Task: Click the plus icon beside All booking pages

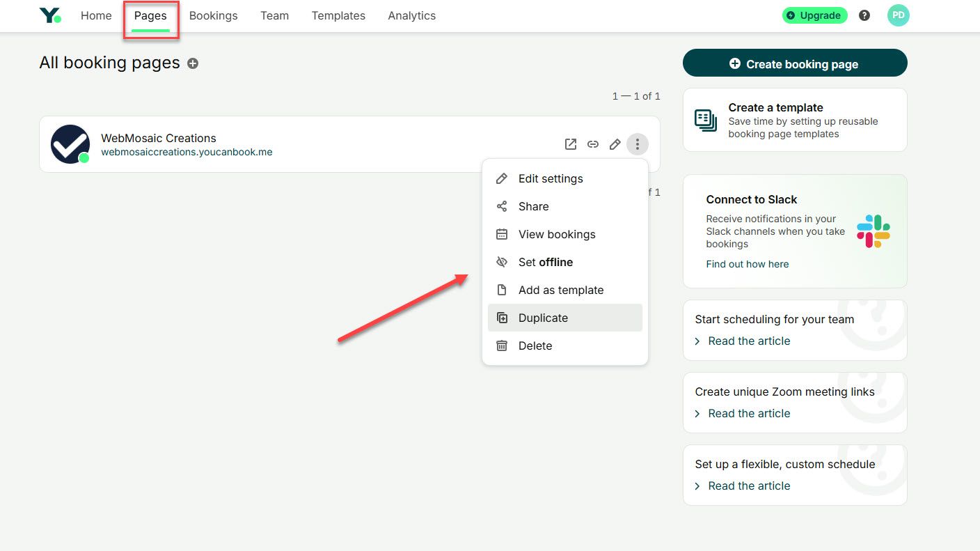Action: pos(192,63)
